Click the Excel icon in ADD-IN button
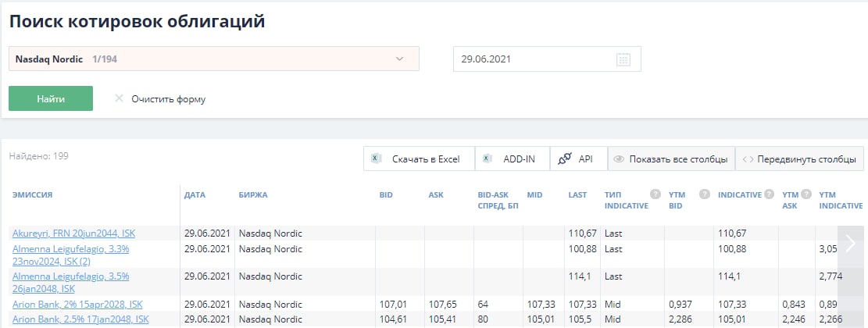The height and width of the screenshot is (328, 868). coord(488,159)
